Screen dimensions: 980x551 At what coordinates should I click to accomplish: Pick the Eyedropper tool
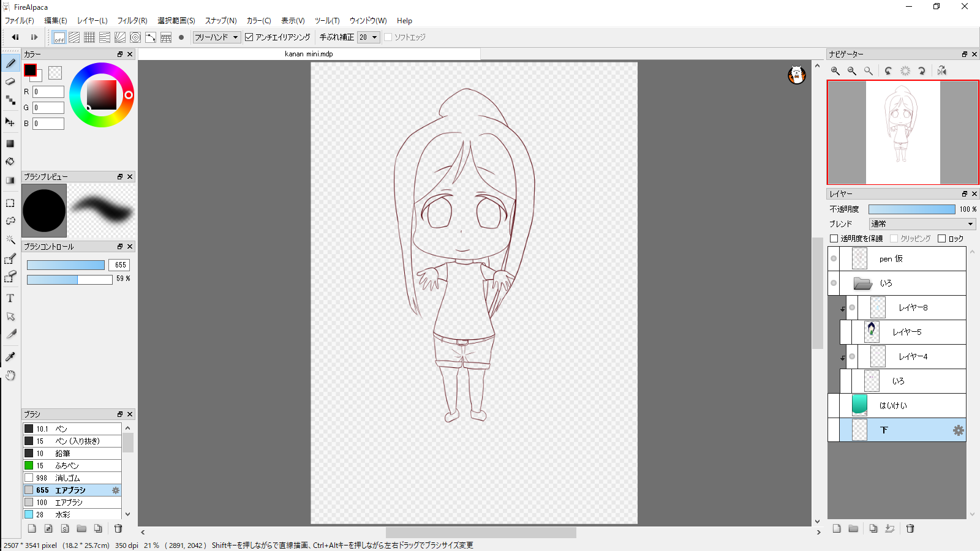point(10,357)
